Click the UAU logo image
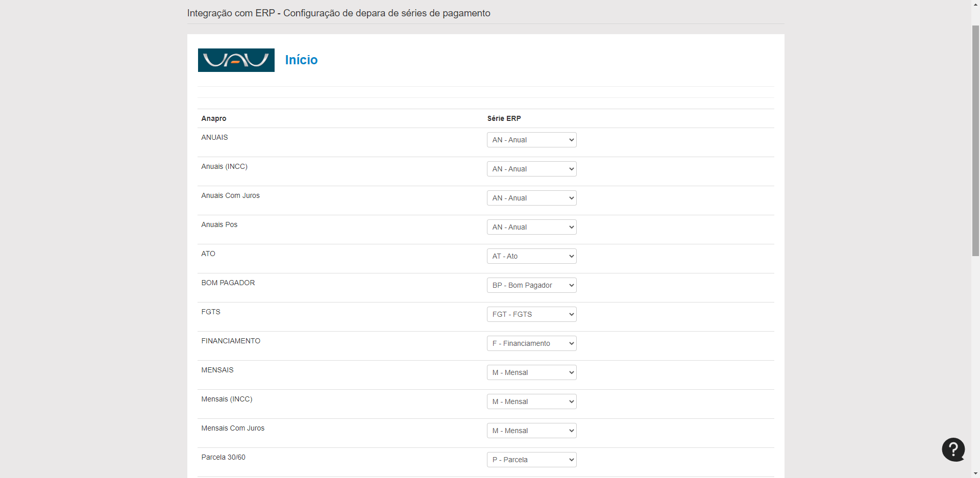Image resolution: width=980 pixels, height=478 pixels. pos(236,60)
